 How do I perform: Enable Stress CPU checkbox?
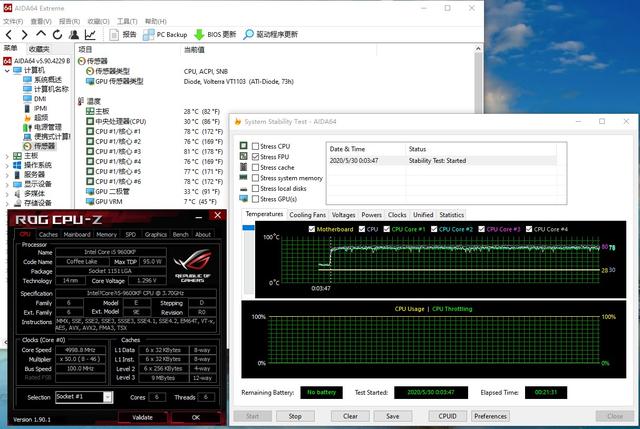tap(256, 146)
